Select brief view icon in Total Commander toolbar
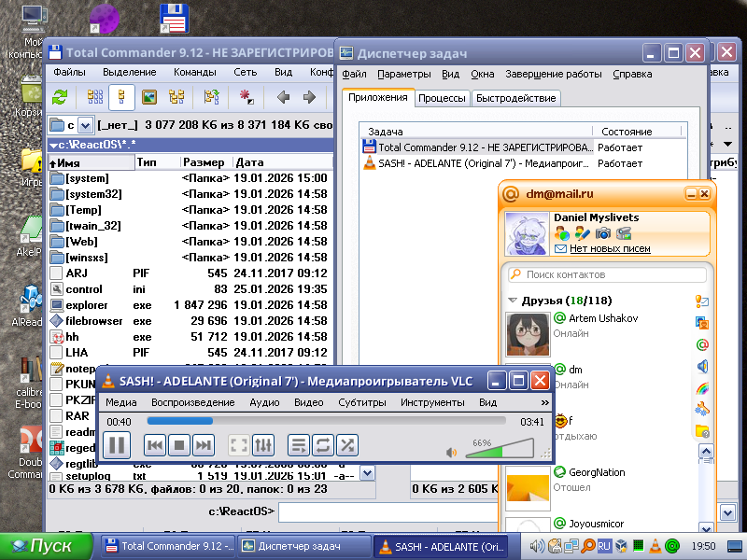Viewport: 747px width, 560px height. [95, 97]
